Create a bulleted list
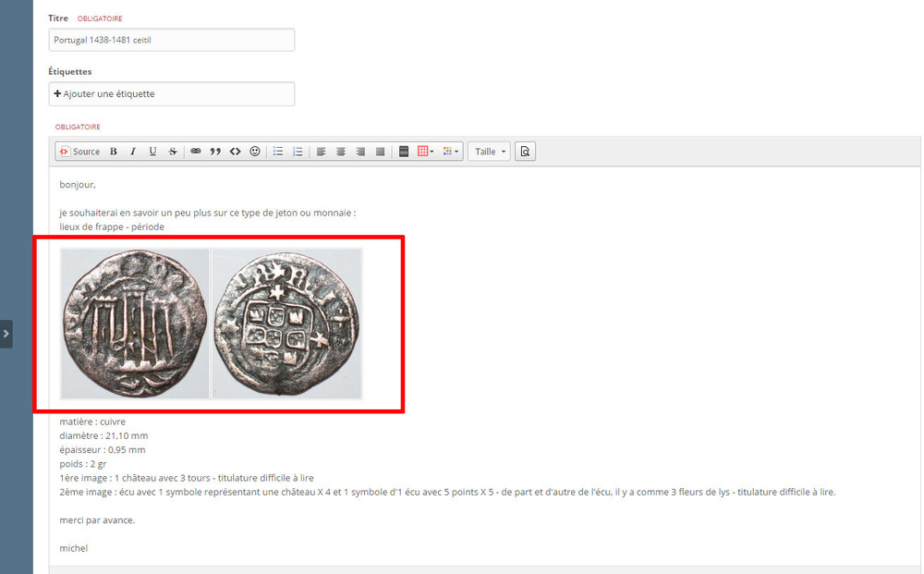This screenshot has width=924, height=574. pos(278,152)
